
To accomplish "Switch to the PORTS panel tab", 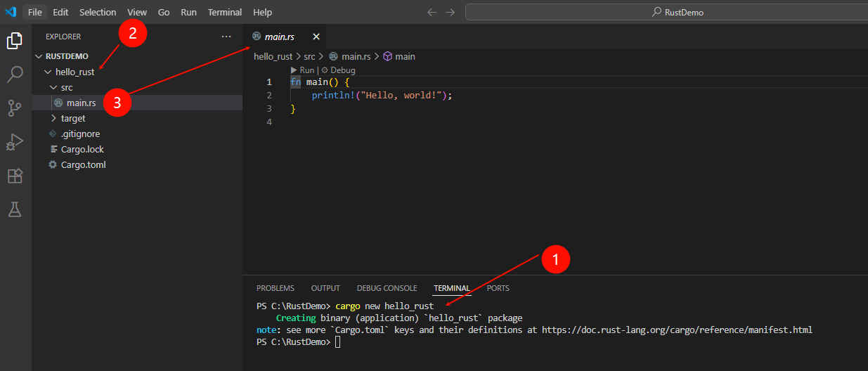I will point(498,288).
